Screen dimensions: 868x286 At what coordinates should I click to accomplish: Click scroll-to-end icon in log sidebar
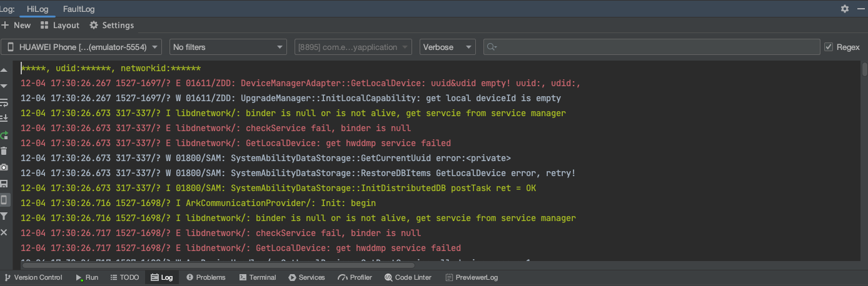coord(4,118)
